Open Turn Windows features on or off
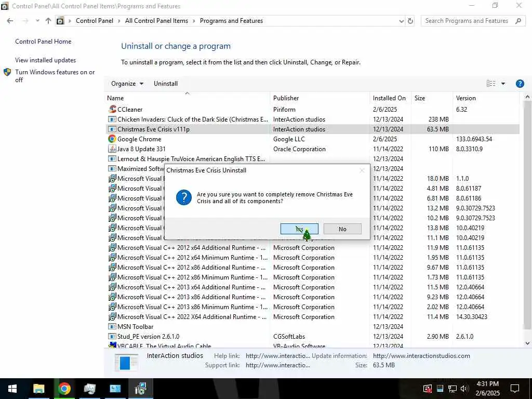The height and width of the screenshot is (399, 532). (55, 76)
